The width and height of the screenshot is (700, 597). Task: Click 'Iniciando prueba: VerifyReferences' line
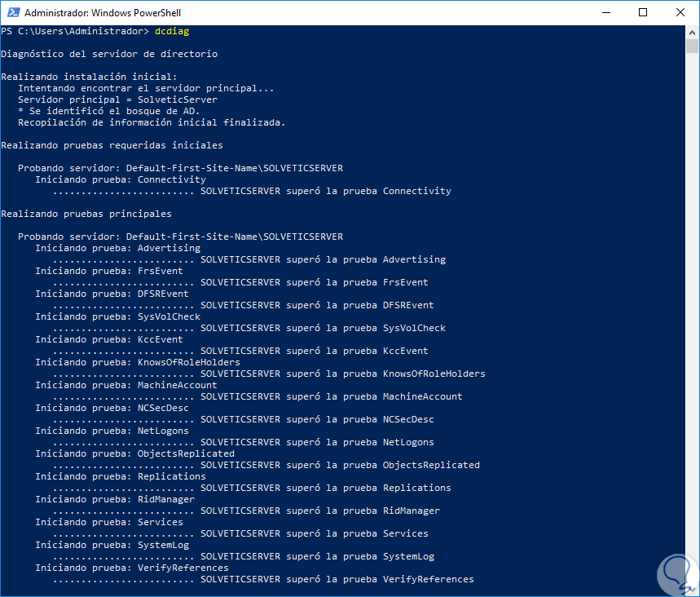(132, 568)
